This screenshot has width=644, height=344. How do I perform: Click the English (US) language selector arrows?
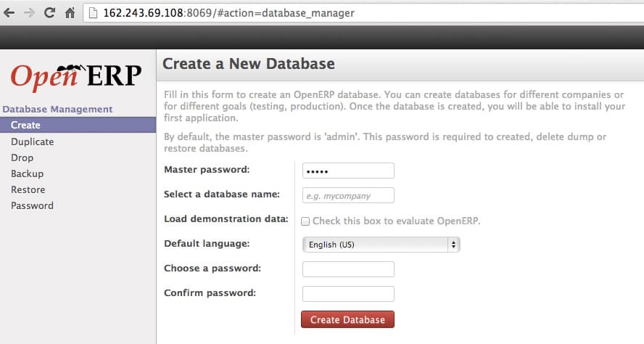453,245
